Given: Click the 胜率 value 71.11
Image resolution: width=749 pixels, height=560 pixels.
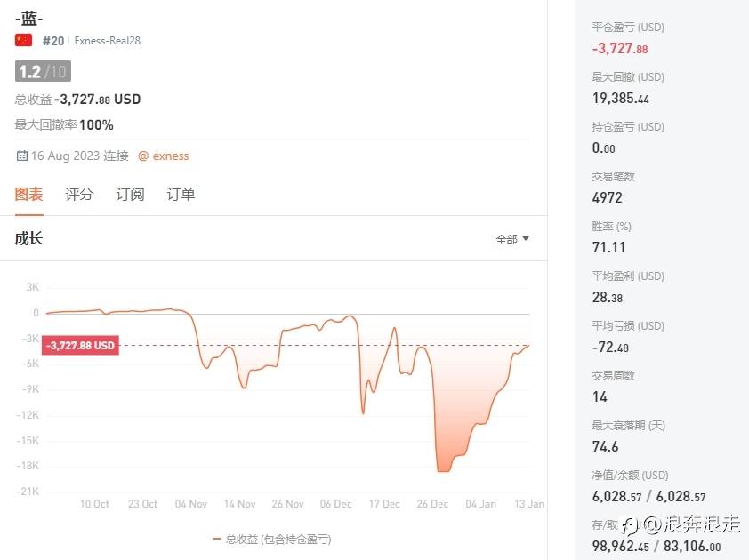Looking at the screenshot, I should [608, 247].
